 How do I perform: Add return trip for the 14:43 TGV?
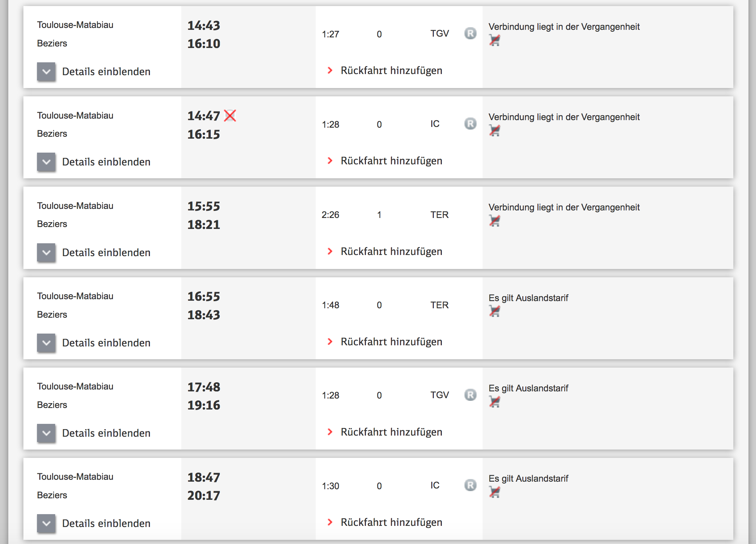click(x=391, y=71)
